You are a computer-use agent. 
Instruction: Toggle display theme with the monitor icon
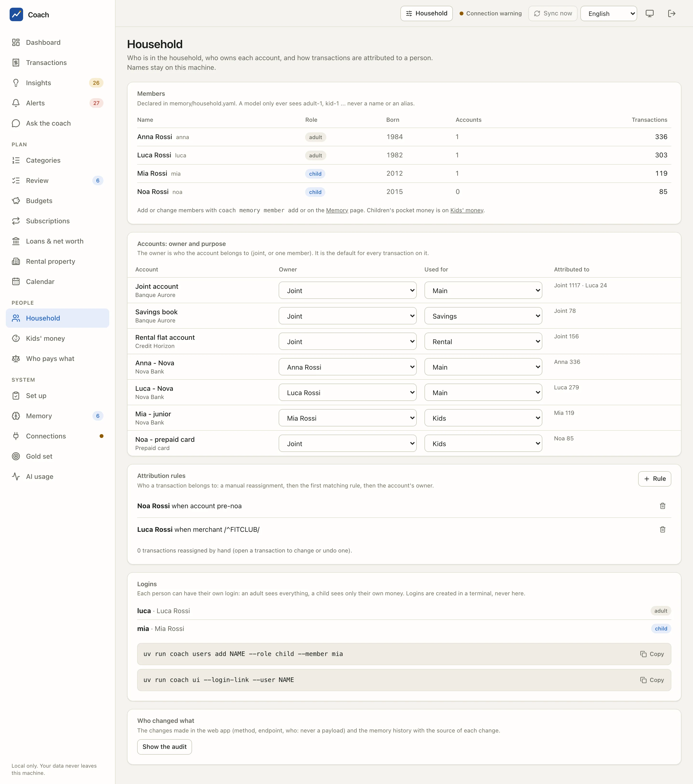tap(650, 13)
